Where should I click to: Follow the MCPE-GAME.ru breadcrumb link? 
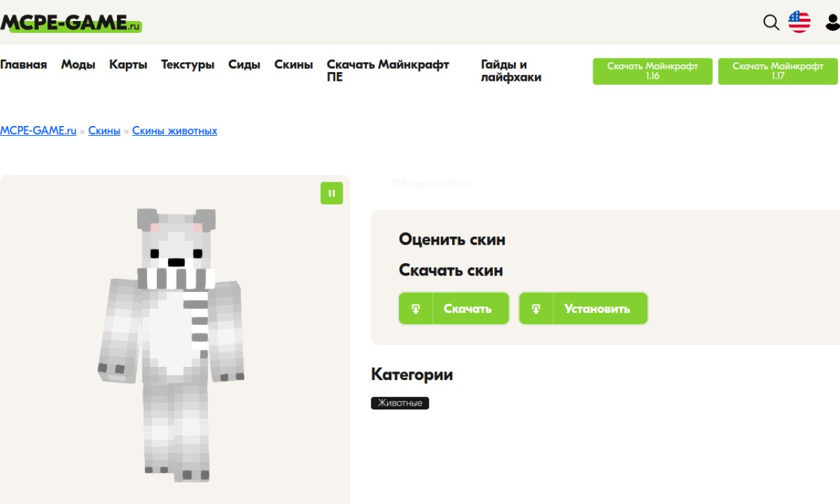[x=38, y=131]
